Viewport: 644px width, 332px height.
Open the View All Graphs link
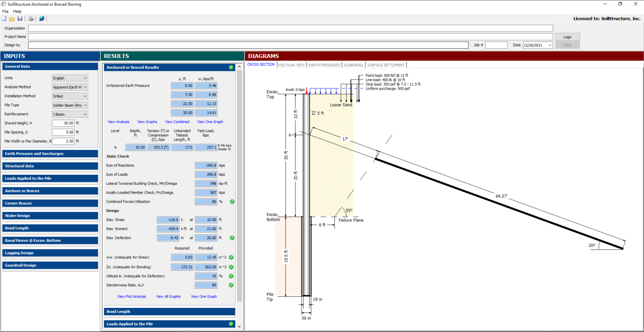click(x=169, y=296)
